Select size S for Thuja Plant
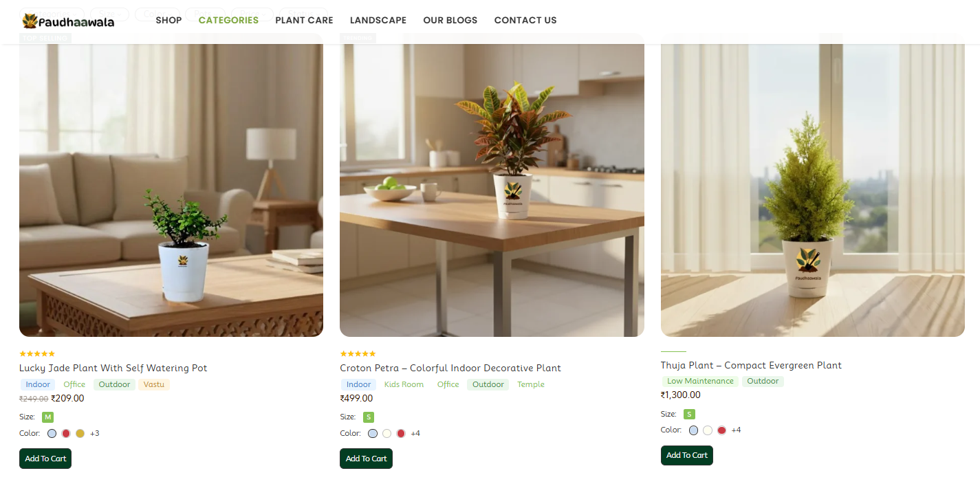The height and width of the screenshot is (495, 980). tap(689, 414)
